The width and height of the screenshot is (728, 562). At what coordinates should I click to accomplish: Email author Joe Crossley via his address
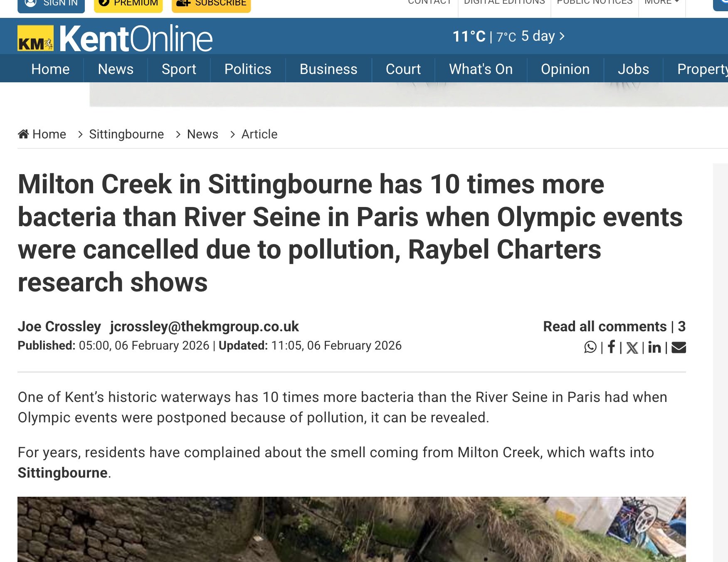click(205, 327)
